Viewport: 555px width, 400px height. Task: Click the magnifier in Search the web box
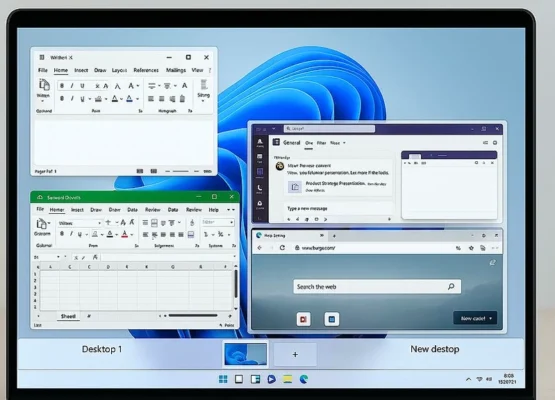451,286
